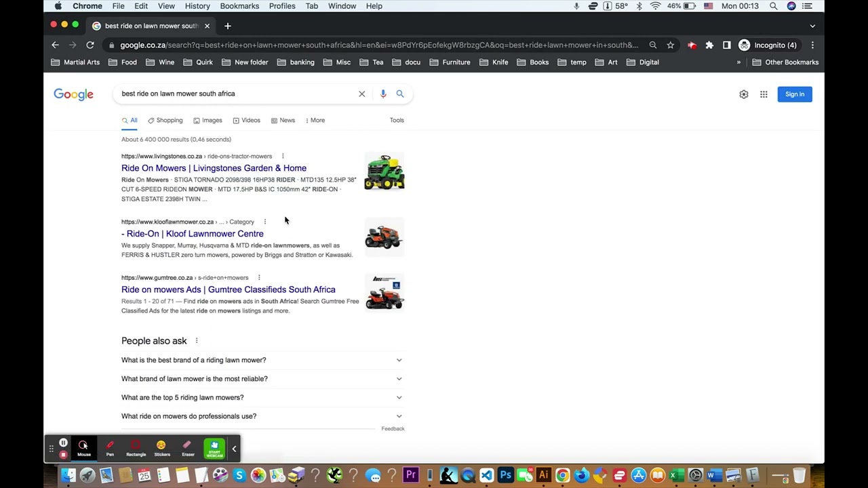Select the Mouse pointer tool
Viewport: 868px width, 488px height.
83,449
